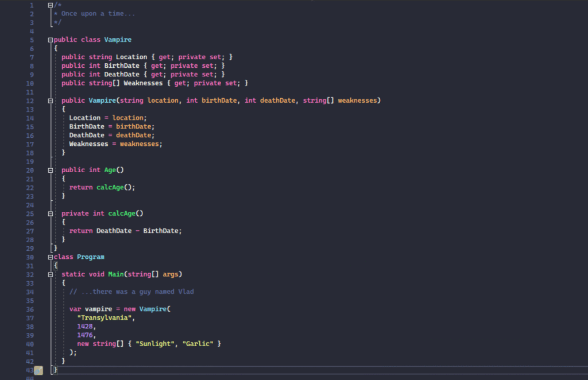
Task: Click the Program class name on line 30
Action: pos(90,257)
